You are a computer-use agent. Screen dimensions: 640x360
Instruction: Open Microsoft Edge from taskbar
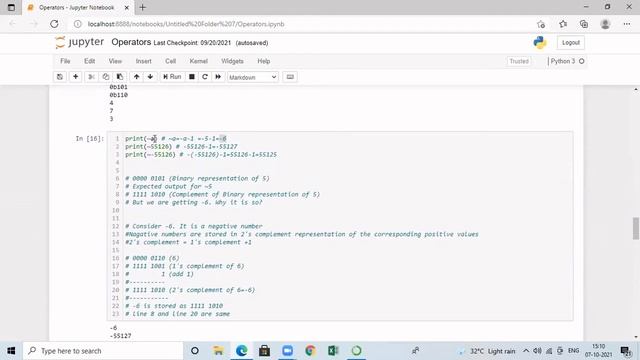241,351
